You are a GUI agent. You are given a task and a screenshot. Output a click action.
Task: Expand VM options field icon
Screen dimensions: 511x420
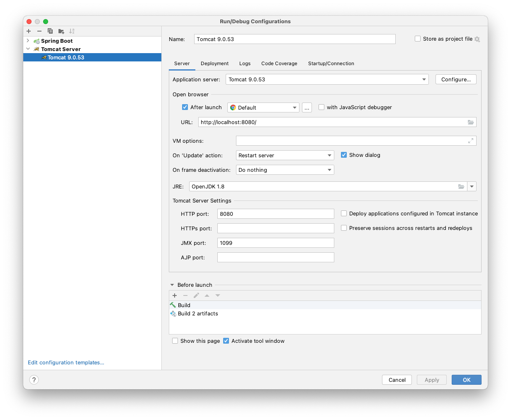[471, 141]
